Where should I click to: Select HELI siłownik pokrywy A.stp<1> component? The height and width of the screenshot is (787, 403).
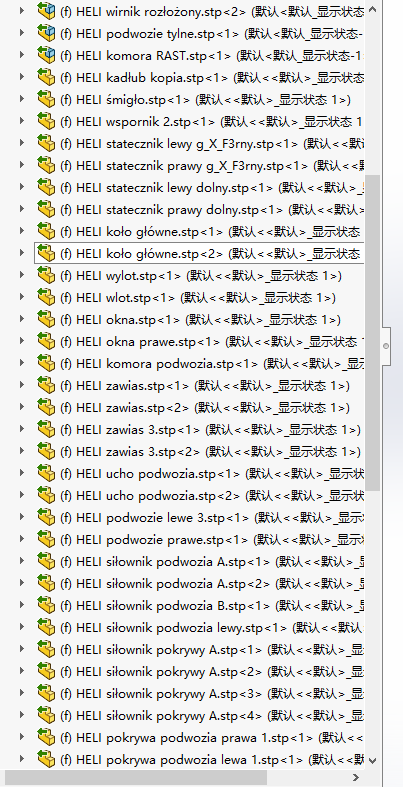(212, 649)
